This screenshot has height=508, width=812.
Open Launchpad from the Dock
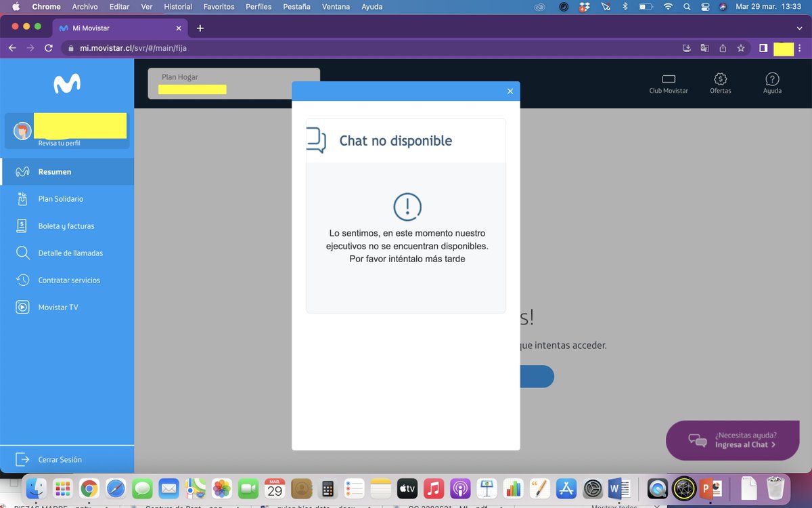pos(63,488)
